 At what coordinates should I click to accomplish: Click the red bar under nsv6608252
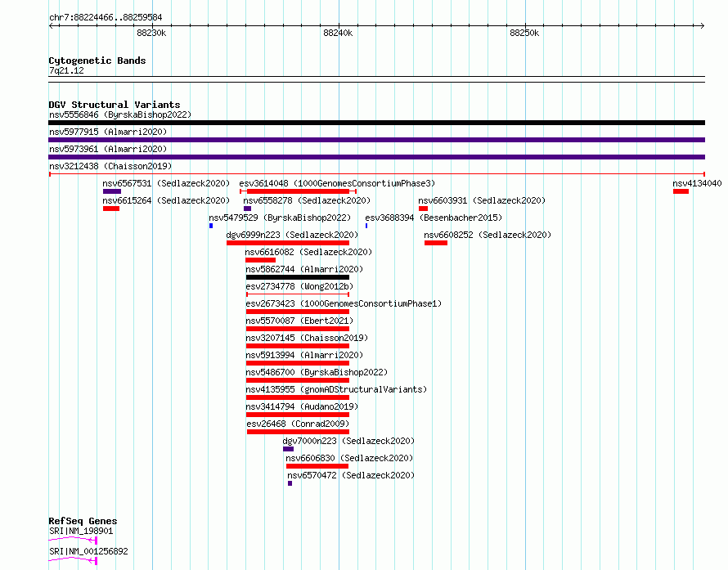[x=436, y=243]
